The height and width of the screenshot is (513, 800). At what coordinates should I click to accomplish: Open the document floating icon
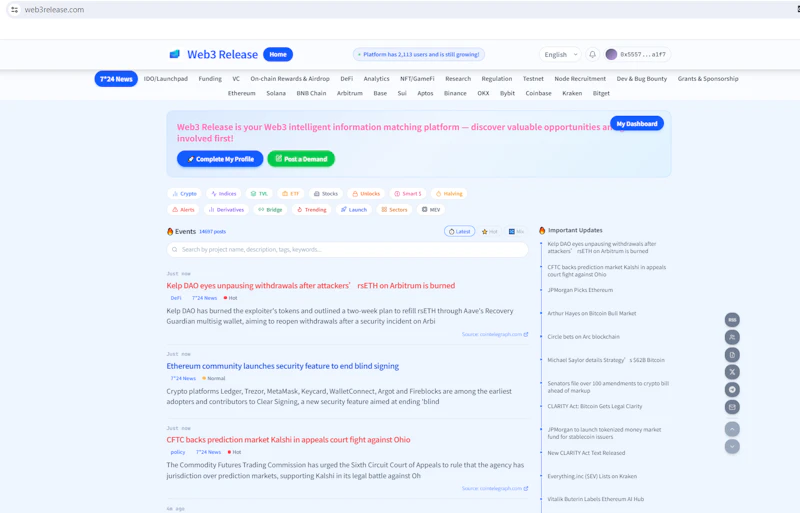(x=732, y=355)
